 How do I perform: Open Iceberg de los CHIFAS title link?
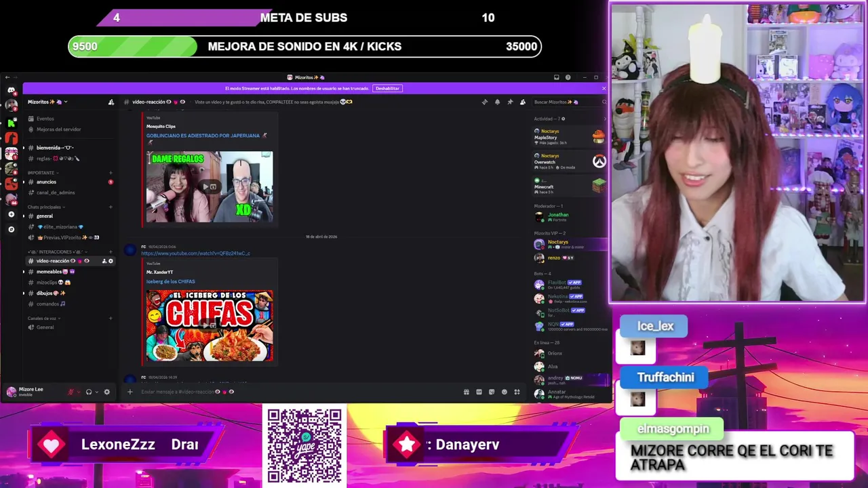click(x=170, y=282)
